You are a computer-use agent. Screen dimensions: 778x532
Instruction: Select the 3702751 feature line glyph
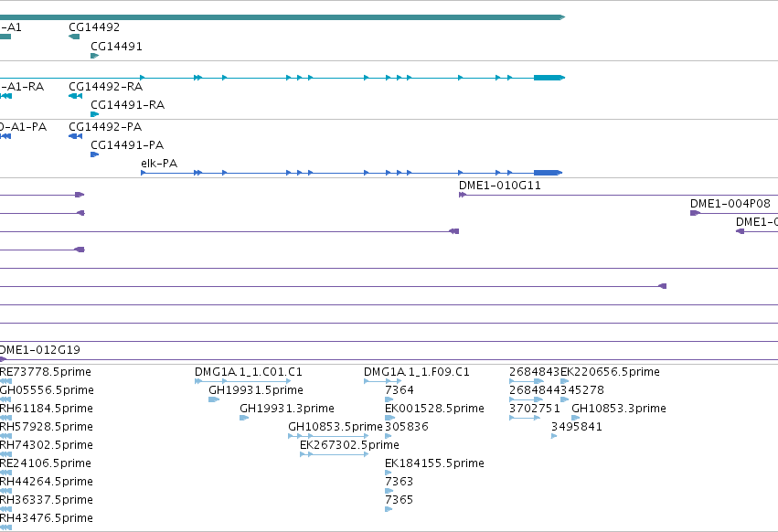tap(525, 418)
